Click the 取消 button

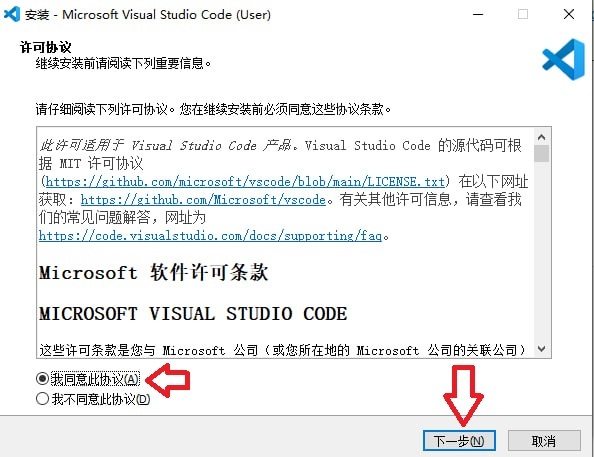(x=544, y=441)
